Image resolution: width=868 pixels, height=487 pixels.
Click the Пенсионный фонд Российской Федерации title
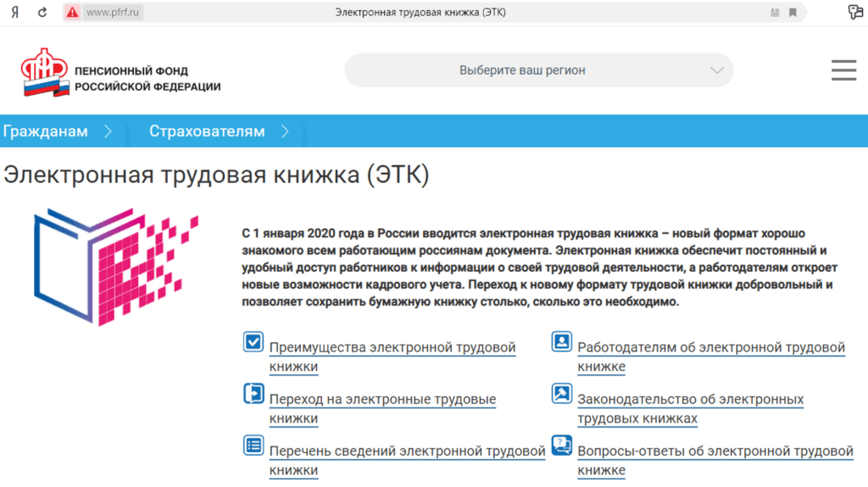[x=147, y=79]
